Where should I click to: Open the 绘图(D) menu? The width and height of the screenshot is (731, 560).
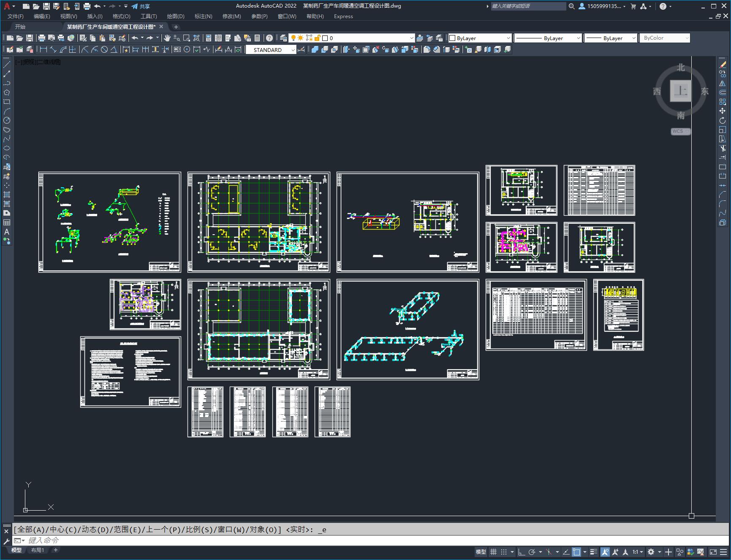pos(176,16)
